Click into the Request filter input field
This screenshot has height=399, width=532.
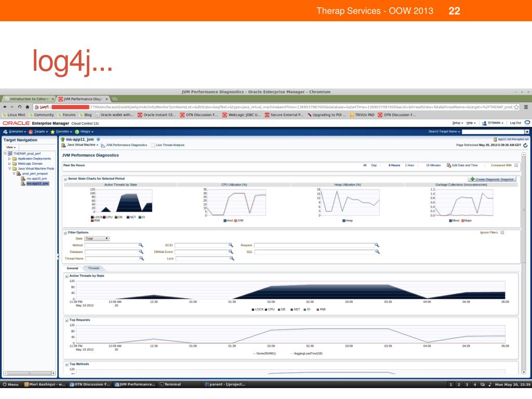point(314,245)
